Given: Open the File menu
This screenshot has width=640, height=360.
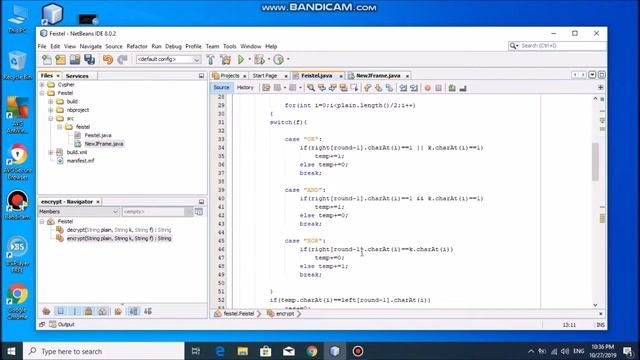Looking at the screenshot, I should (42, 47).
